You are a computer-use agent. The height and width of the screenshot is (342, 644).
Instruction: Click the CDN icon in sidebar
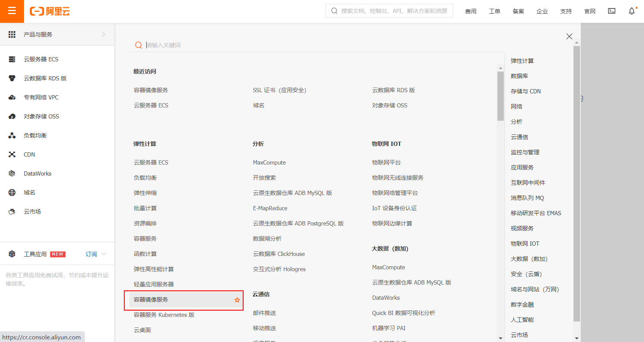[12, 155]
